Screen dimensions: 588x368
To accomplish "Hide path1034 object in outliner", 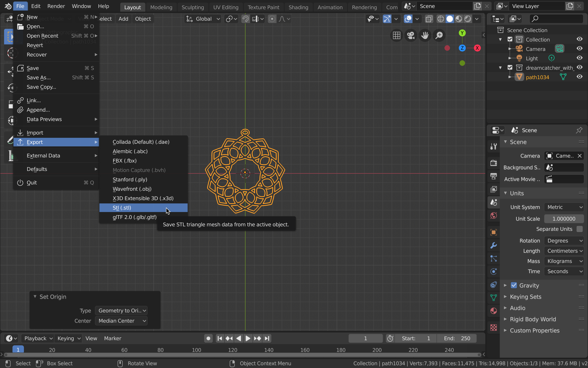I will 579,77.
